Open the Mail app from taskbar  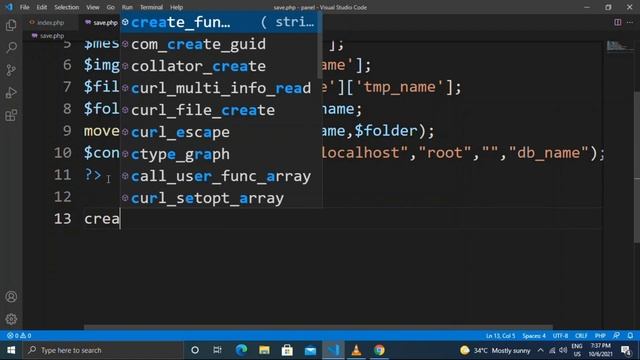tap(310, 350)
